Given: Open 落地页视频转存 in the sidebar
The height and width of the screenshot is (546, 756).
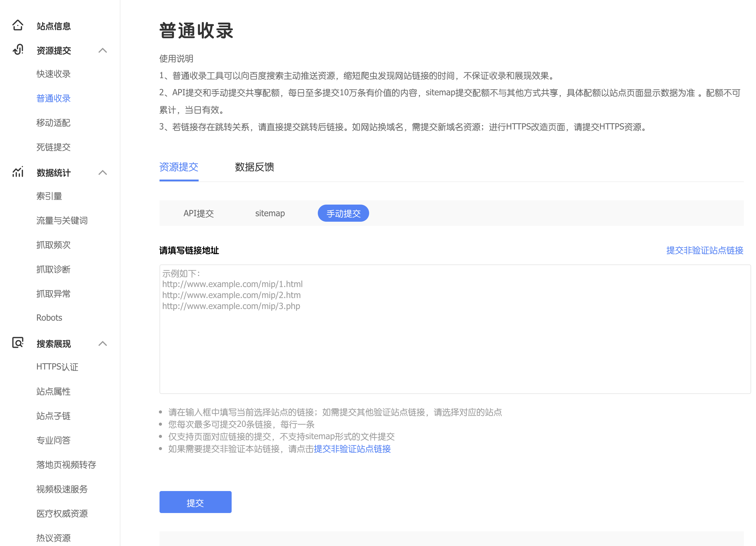Looking at the screenshot, I should pos(66,465).
